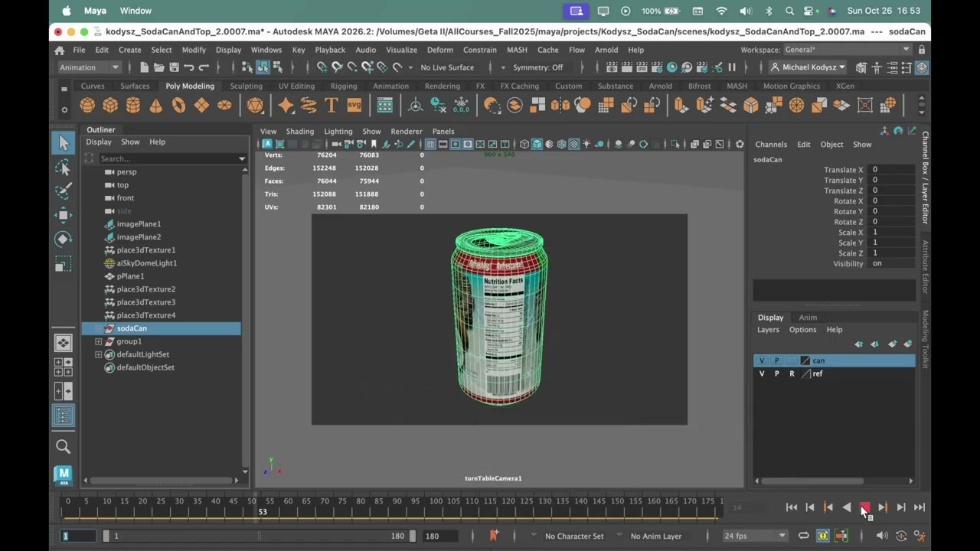Viewport: 980px width, 551px height.
Task: Switch to the Anim layer tab
Action: [808, 317]
